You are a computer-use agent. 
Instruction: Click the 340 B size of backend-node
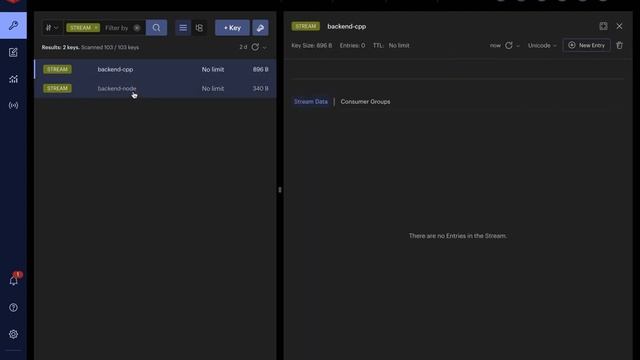click(260, 88)
